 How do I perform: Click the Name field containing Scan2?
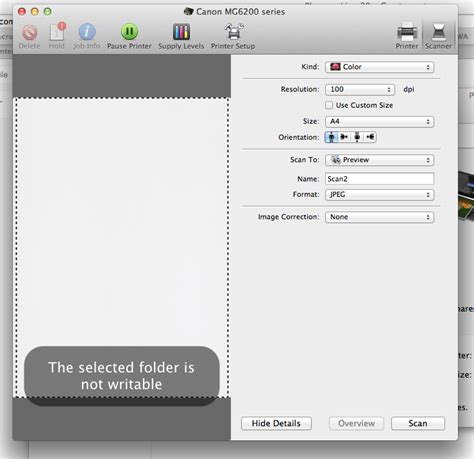click(379, 179)
